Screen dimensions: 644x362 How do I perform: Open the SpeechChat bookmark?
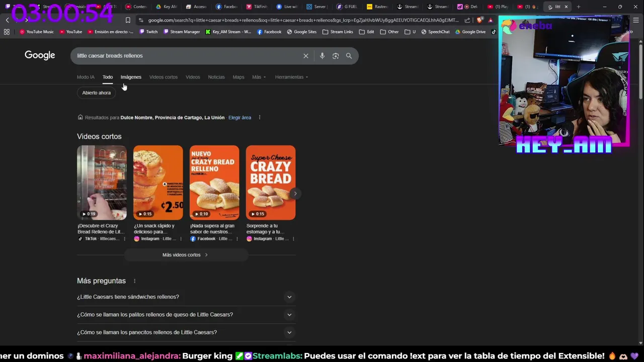click(x=435, y=32)
